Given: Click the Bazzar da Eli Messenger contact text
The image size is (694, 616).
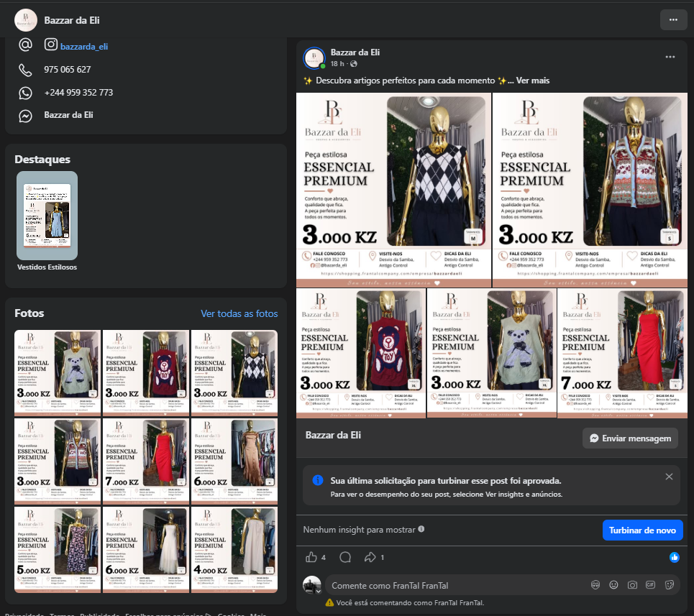Looking at the screenshot, I should [x=68, y=115].
